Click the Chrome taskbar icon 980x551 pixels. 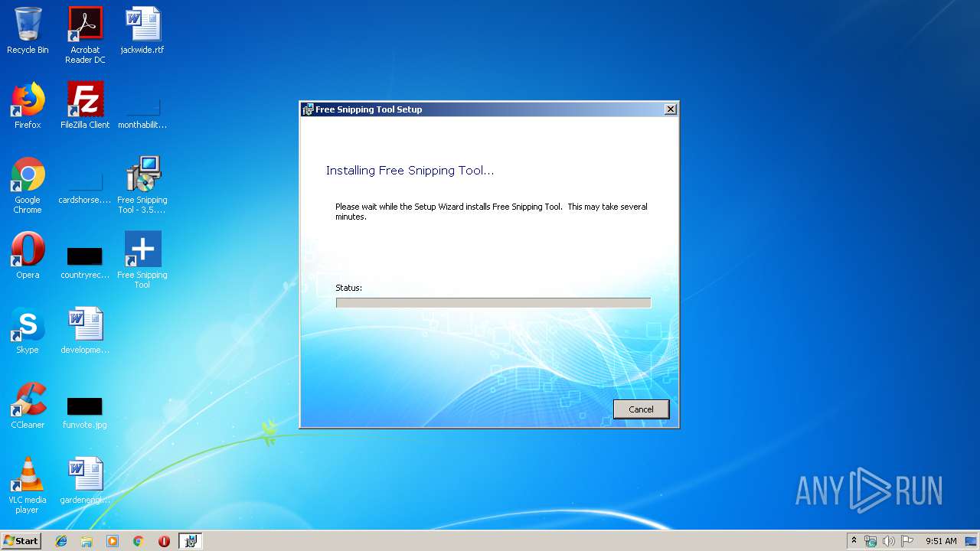(138, 541)
